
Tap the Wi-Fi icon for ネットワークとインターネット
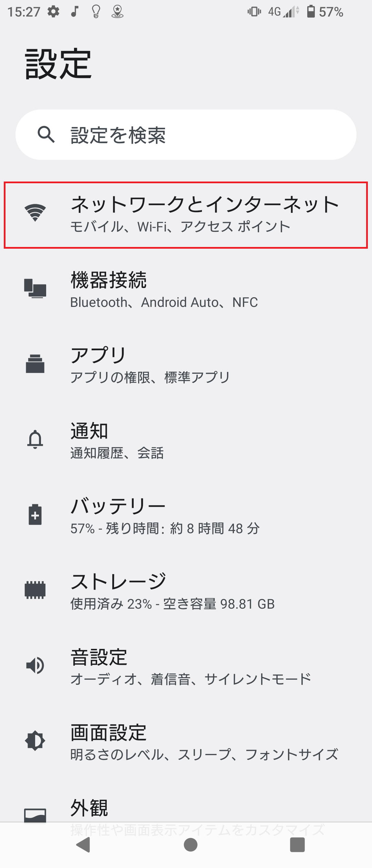(35, 213)
